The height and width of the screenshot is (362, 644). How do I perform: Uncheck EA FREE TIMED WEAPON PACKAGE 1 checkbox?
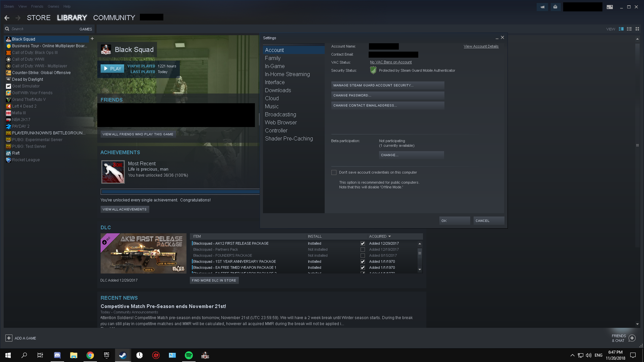tap(363, 267)
